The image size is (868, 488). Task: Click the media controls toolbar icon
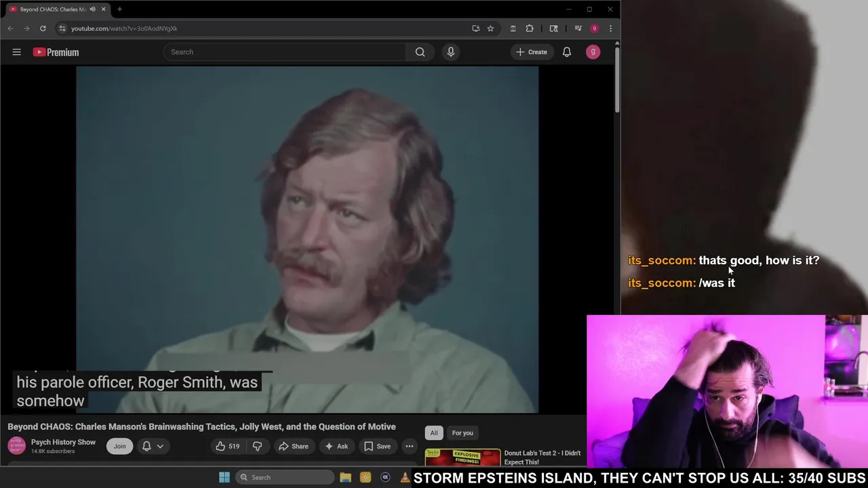(578, 28)
